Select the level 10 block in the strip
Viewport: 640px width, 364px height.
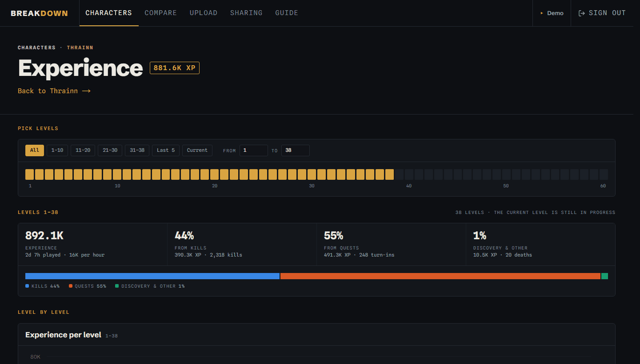click(117, 174)
